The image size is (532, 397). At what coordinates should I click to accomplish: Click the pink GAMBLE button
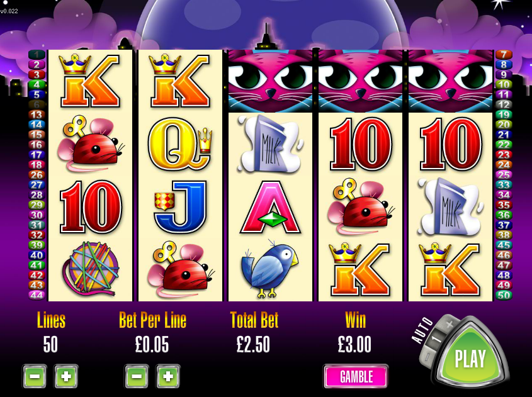coord(356,376)
